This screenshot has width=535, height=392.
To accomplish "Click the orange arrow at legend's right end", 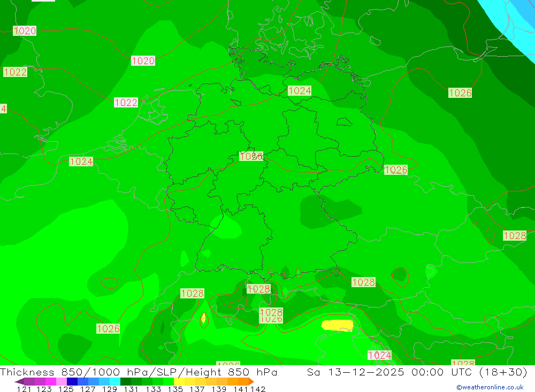I will point(251,381).
